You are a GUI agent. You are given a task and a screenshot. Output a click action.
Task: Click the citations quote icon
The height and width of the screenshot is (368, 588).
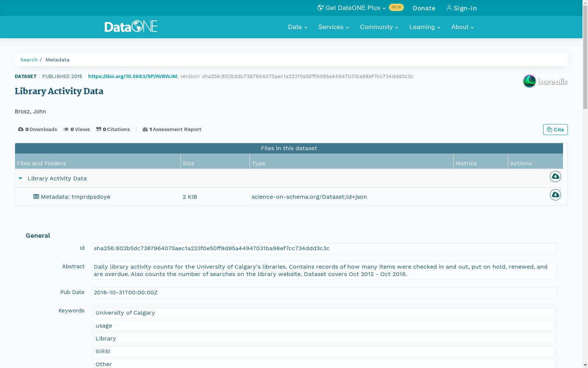[x=98, y=129]
